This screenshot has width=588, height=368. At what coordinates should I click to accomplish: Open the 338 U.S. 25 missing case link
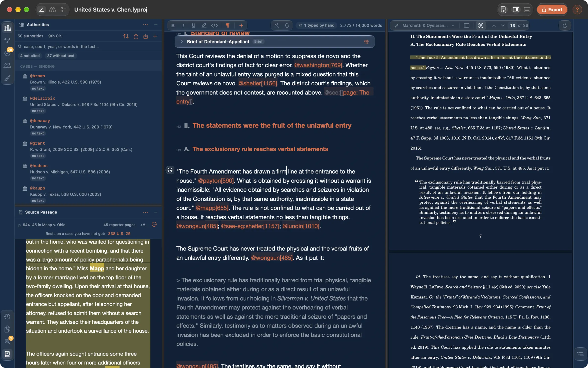(x=119, y=234)
